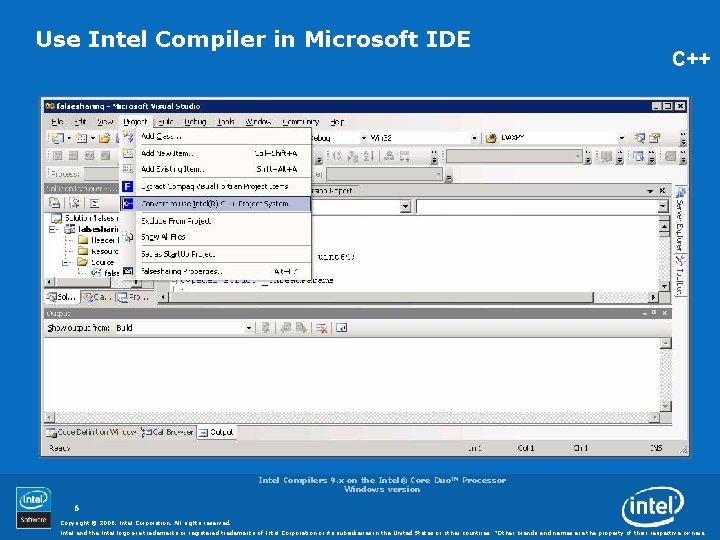Image resolution: width=720 pixels, height=540 pixels.
Task: Switch to the Class View tab
Action: click(x=97, y=297)
